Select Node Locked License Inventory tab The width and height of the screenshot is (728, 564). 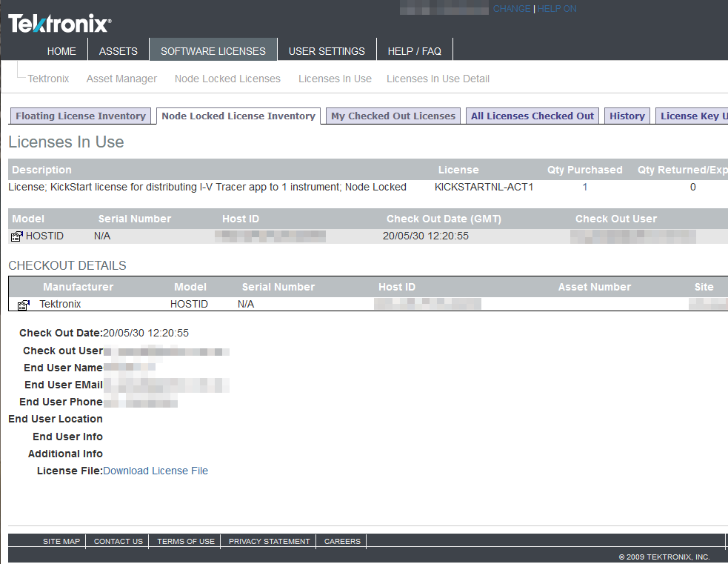point(238,116)
